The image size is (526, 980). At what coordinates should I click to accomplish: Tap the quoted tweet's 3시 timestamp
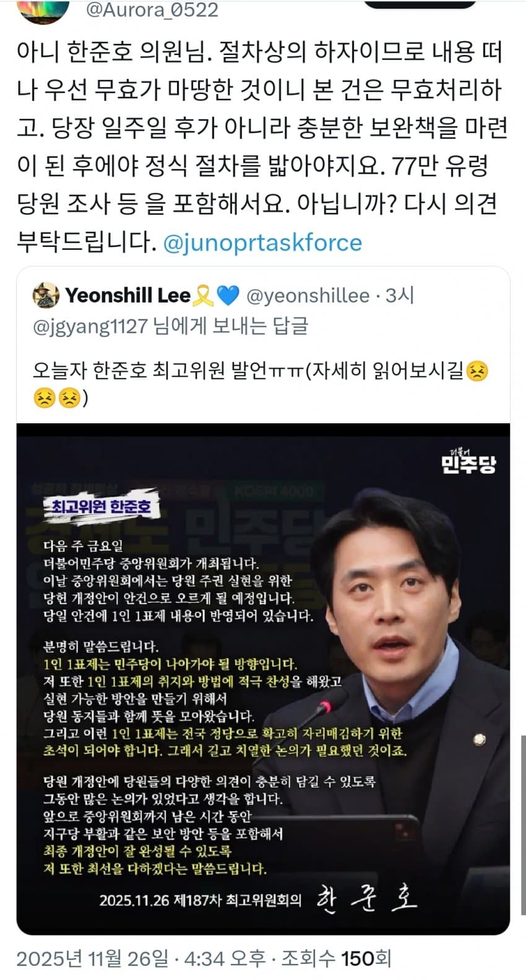[x=399, y=296]
